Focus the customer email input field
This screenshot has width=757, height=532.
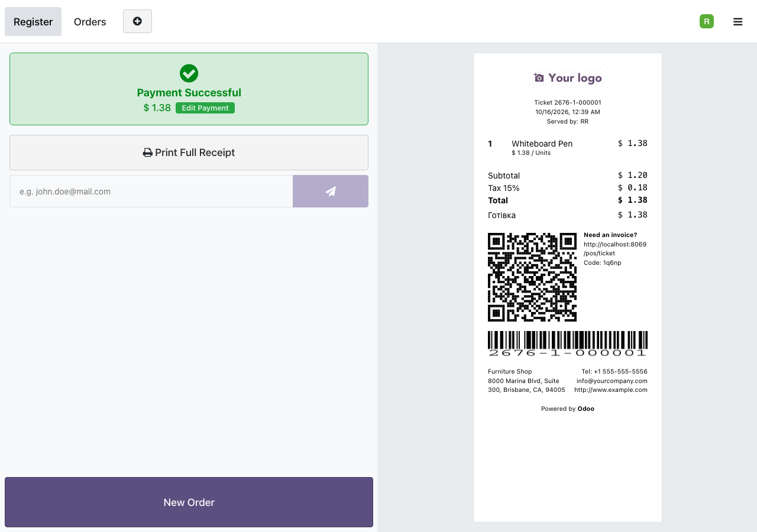point(151,191)
